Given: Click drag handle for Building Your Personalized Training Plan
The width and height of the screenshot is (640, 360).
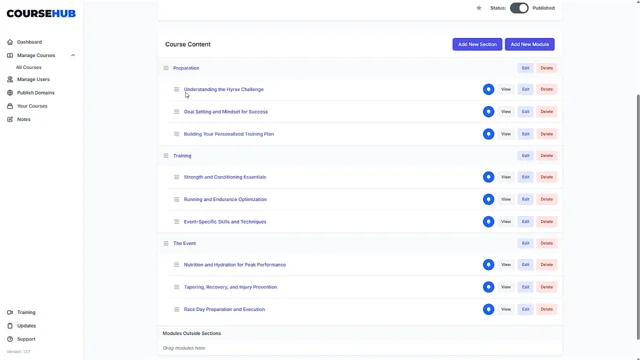Looking at the screenshot, I should (176, 134).
